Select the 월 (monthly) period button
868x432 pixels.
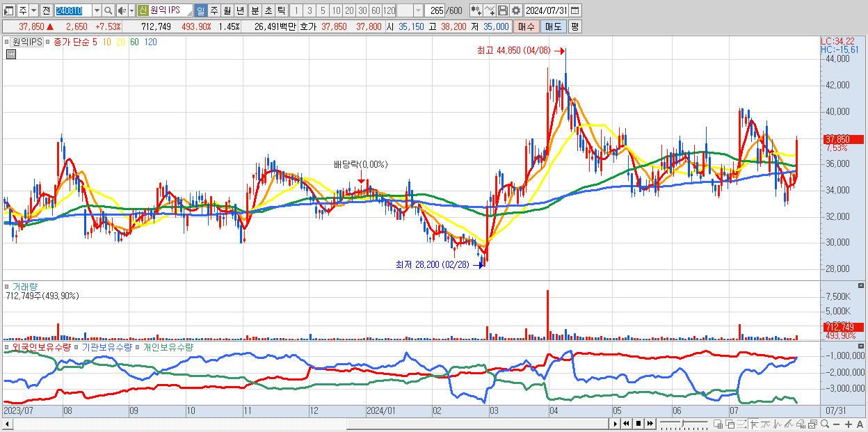[227, 10]
